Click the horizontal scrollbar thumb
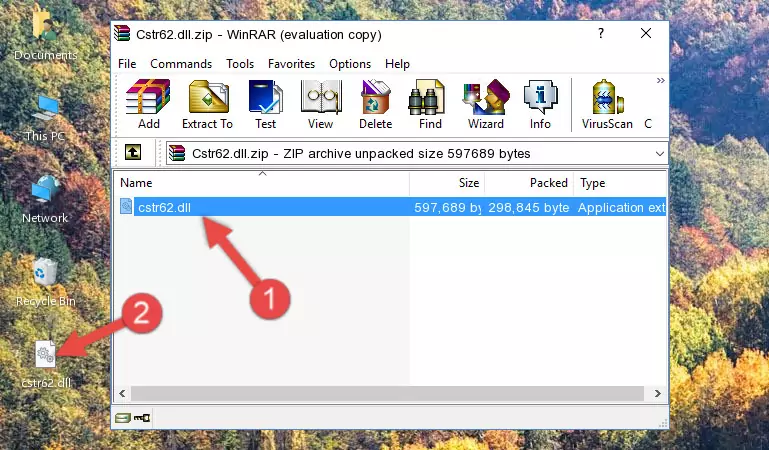 click(387, 393)
